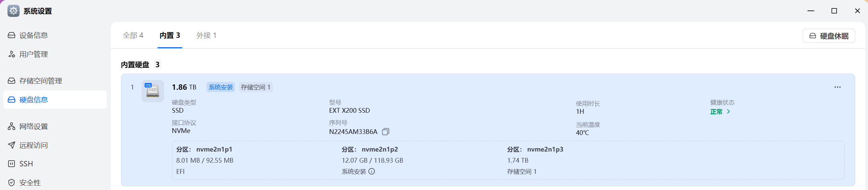Select 硬盘信息 in the sidebar

coord(33,100)
